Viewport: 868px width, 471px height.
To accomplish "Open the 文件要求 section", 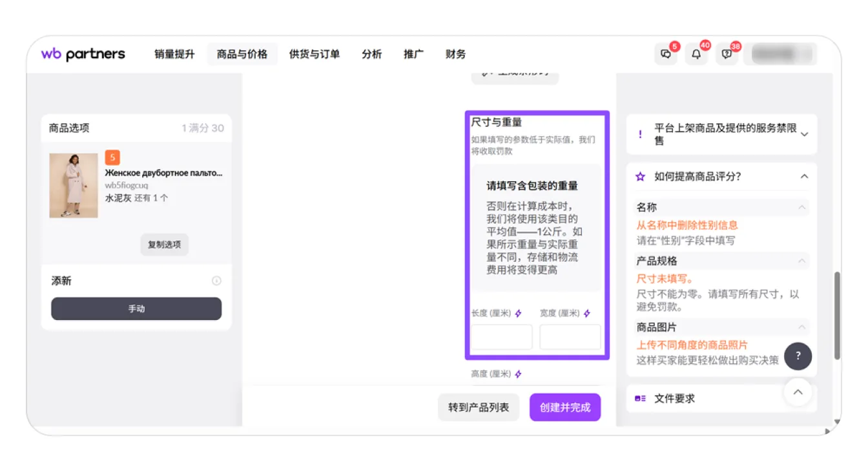I will pyautogui.click(x=721, y=399).
